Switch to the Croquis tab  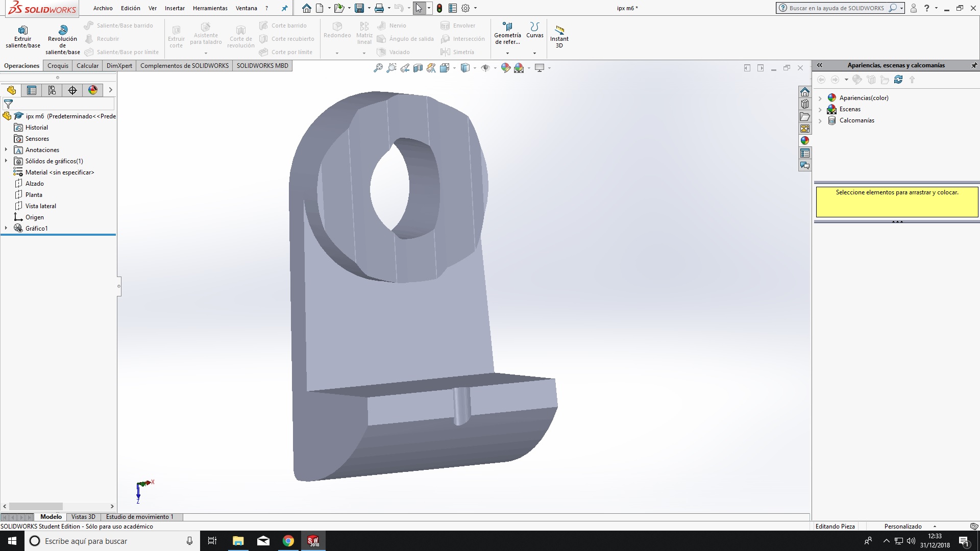pyautogui.click(x=58, y=66)
